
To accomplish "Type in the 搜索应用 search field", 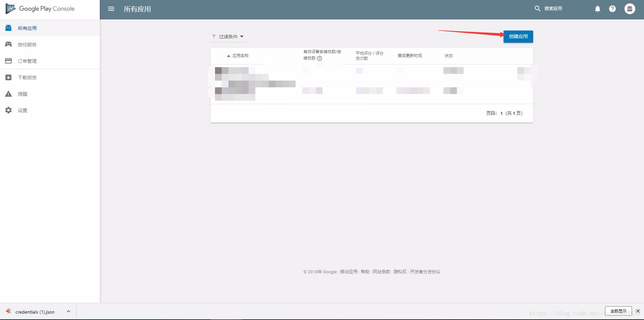I will pos(553,9).
